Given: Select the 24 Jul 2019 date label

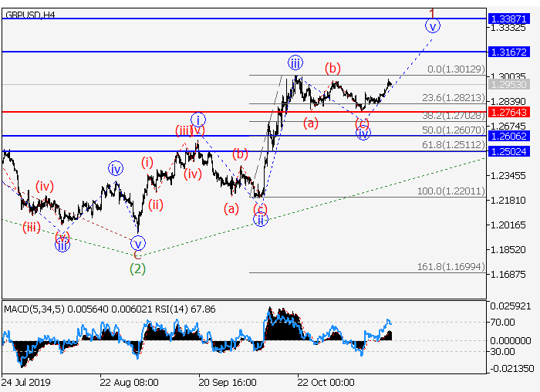Looking at the screenshot, I should pos(27,382).
